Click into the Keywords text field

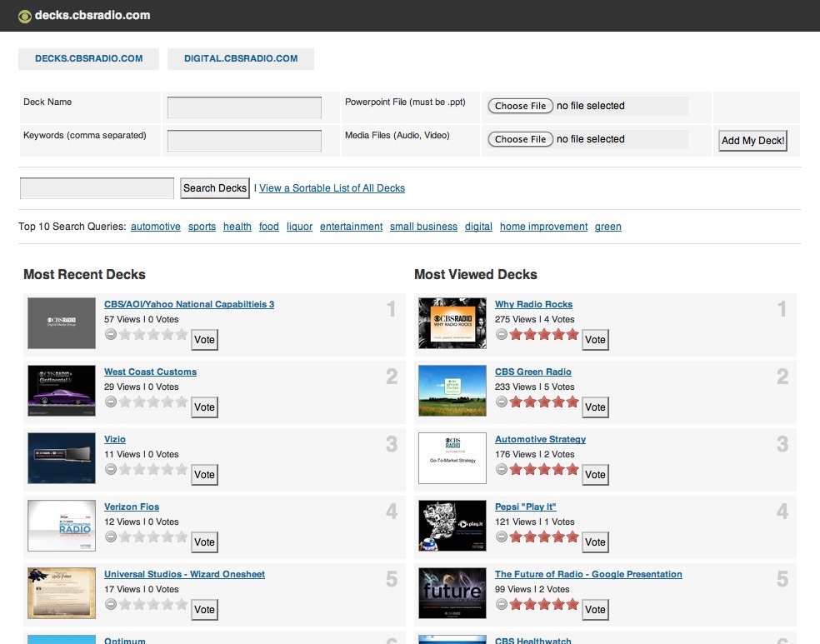point(244,141)
